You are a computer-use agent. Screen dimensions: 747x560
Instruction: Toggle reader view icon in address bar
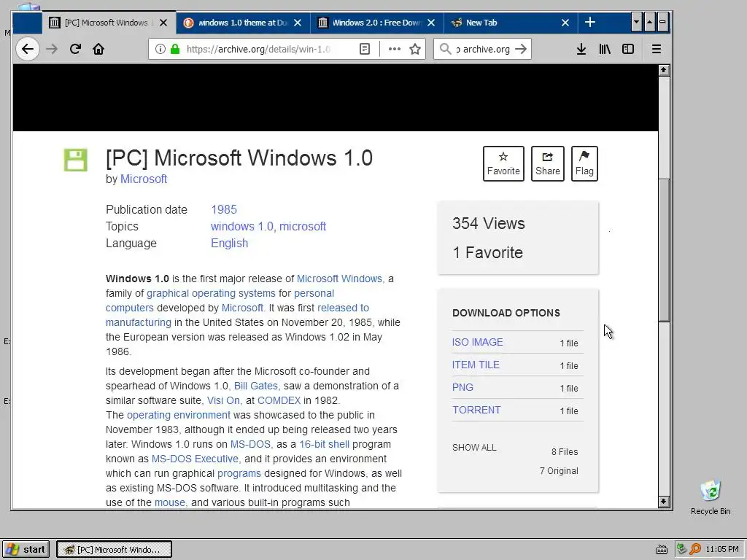365,49
